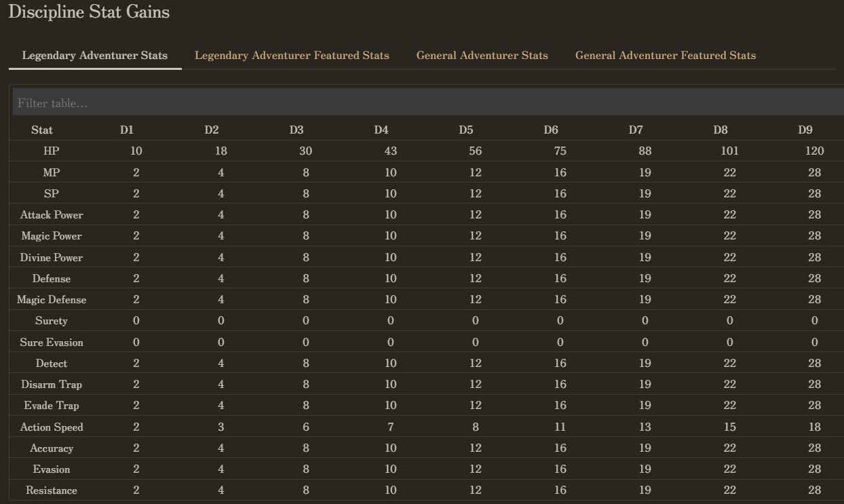Screen dimensions: 844x504
Task: Click the HP value 88 under D7
Action: point(645,151)
